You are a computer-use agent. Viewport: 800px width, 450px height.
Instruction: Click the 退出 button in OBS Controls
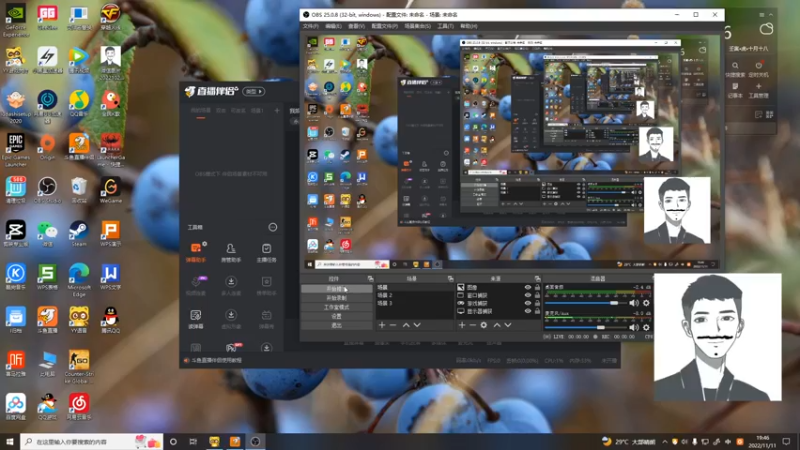point(336,326)
